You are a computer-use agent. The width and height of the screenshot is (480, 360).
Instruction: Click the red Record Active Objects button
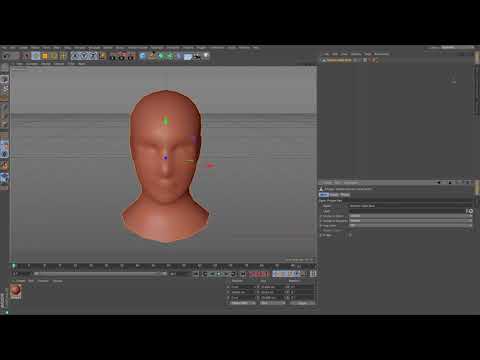click(x=252, y=274)
